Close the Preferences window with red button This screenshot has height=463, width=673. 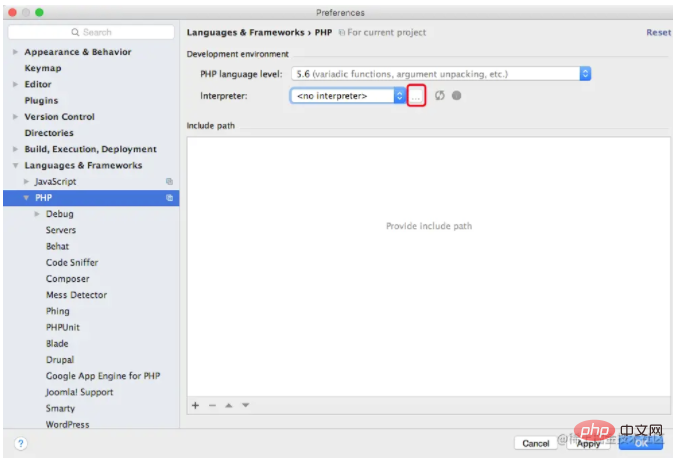pos(12,12)
